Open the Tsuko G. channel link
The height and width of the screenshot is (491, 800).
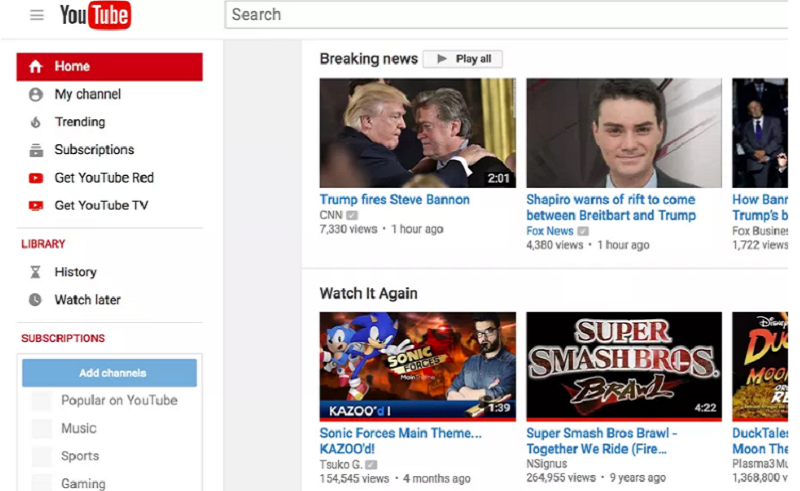[x=341, y=464]
